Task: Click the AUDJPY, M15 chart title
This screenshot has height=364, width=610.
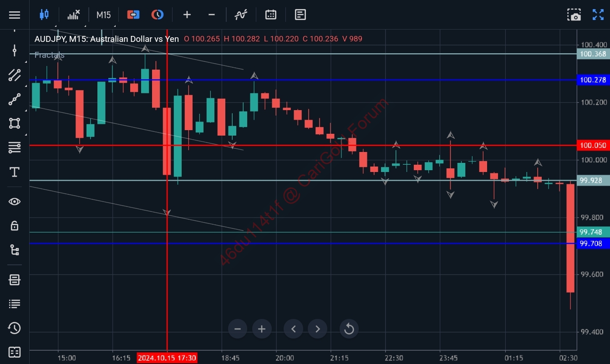Action: pos(107,39)
